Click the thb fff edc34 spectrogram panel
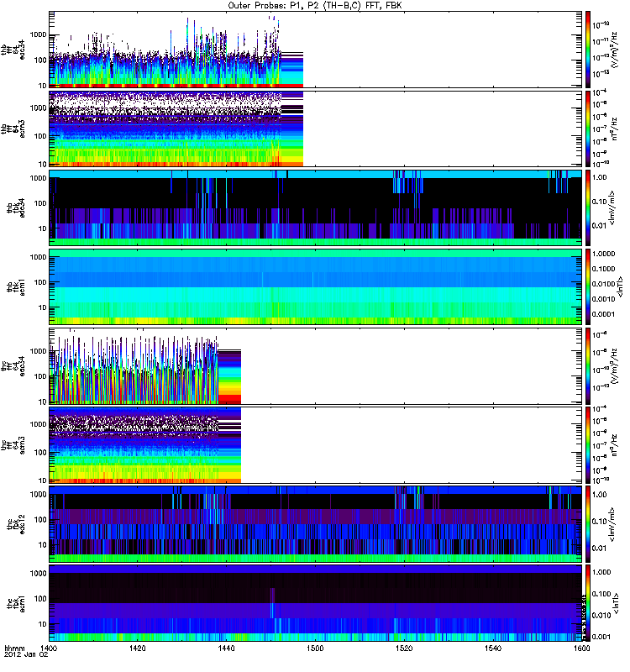 (x=316, y=50)
